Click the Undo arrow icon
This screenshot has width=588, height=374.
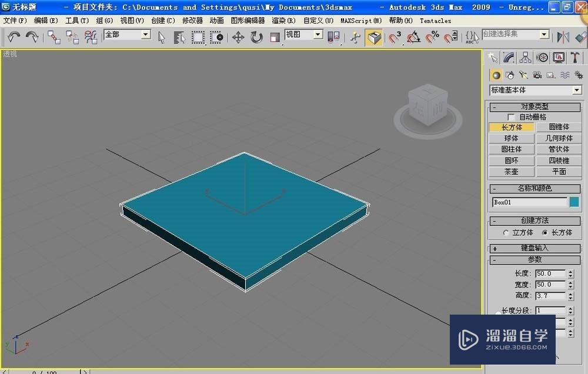point(14,36)
